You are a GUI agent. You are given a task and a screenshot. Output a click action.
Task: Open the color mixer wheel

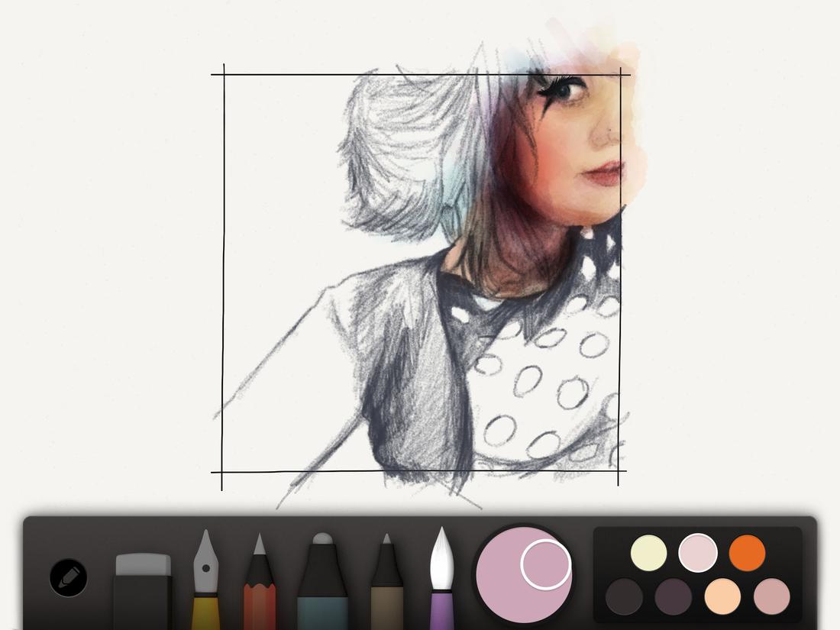(523, 577)
